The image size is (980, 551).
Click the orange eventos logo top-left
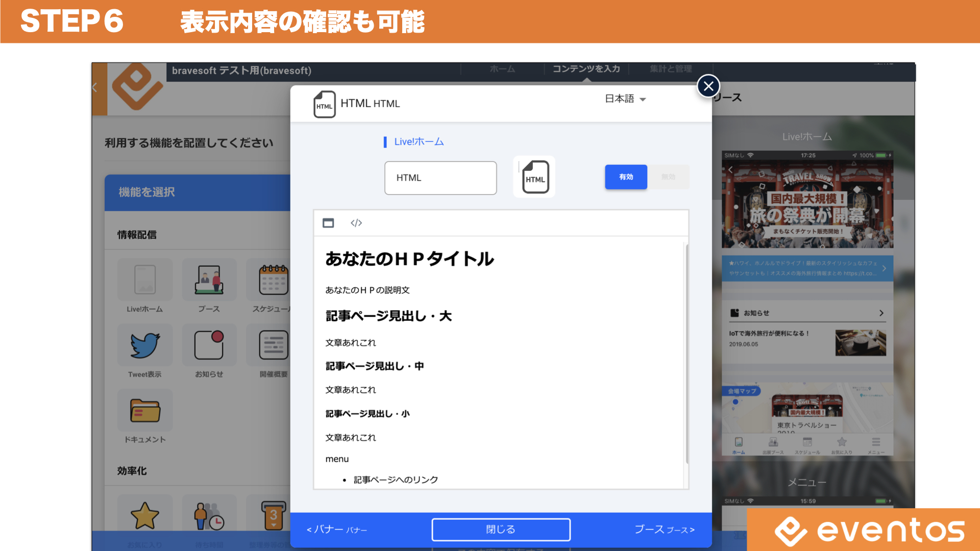[x=137, y=87]
